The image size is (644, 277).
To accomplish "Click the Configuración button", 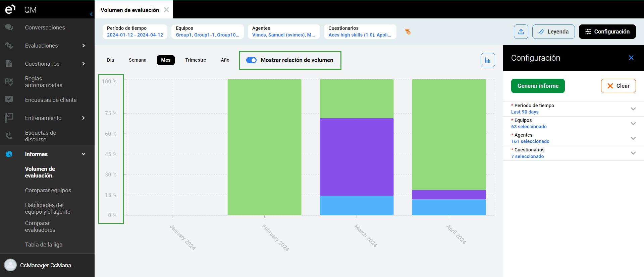I will point(607,32).
